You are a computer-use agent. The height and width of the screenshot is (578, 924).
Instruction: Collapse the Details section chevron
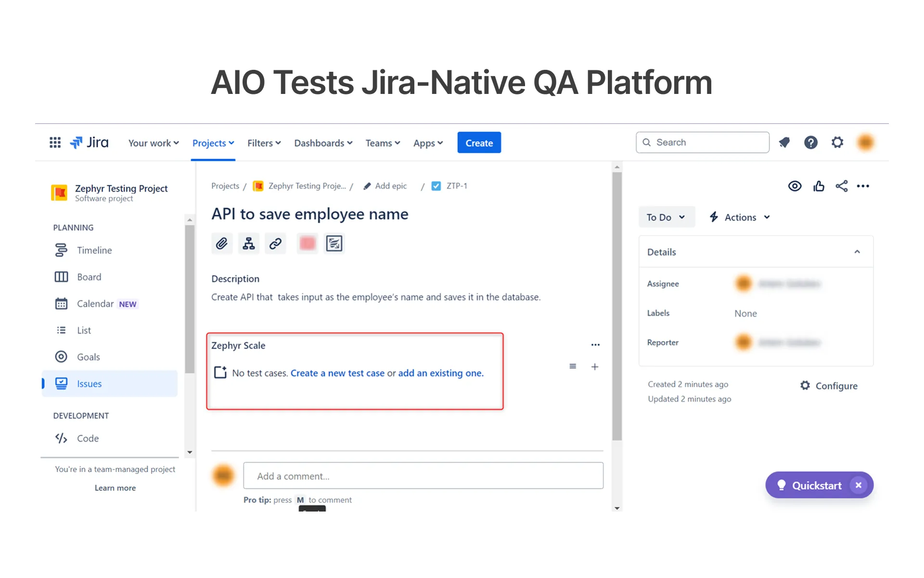[857, 252]
